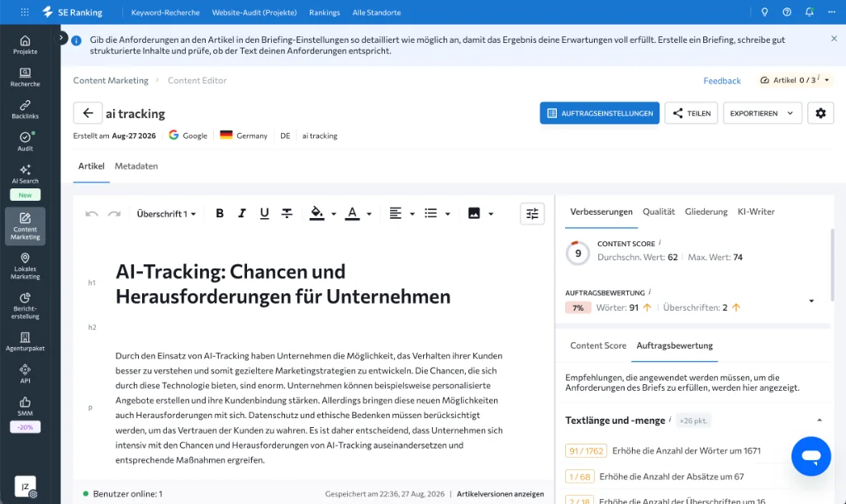Click the Auftragseinstellungen button
The image size is (846, 504).
tap(600, 113)
